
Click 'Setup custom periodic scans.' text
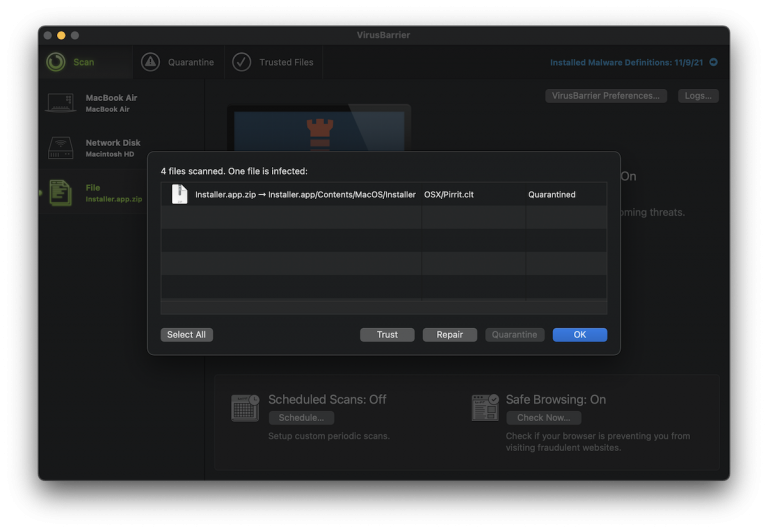pyautogui.click(x=329, y=435)
